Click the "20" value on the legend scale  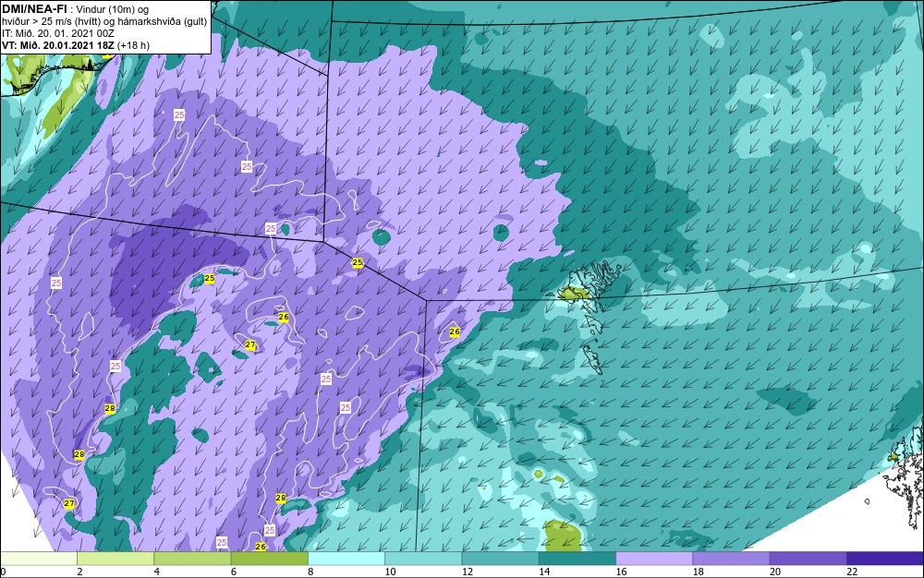pyautogui.click(x=775, y=572)
